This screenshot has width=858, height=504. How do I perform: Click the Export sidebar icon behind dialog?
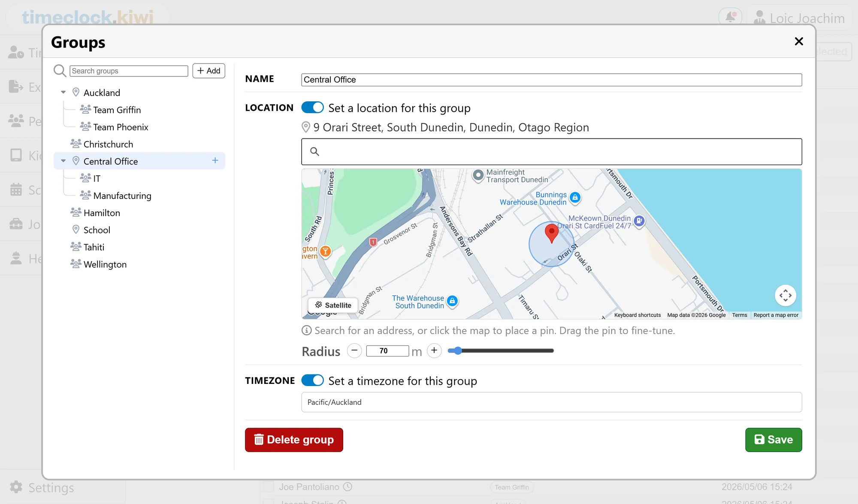coord(16,86)
